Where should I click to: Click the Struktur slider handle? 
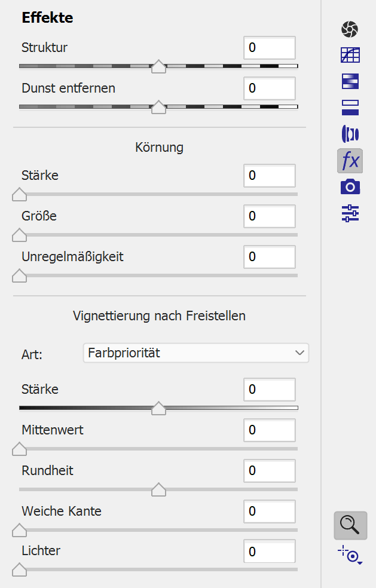(x=158, y=66)
